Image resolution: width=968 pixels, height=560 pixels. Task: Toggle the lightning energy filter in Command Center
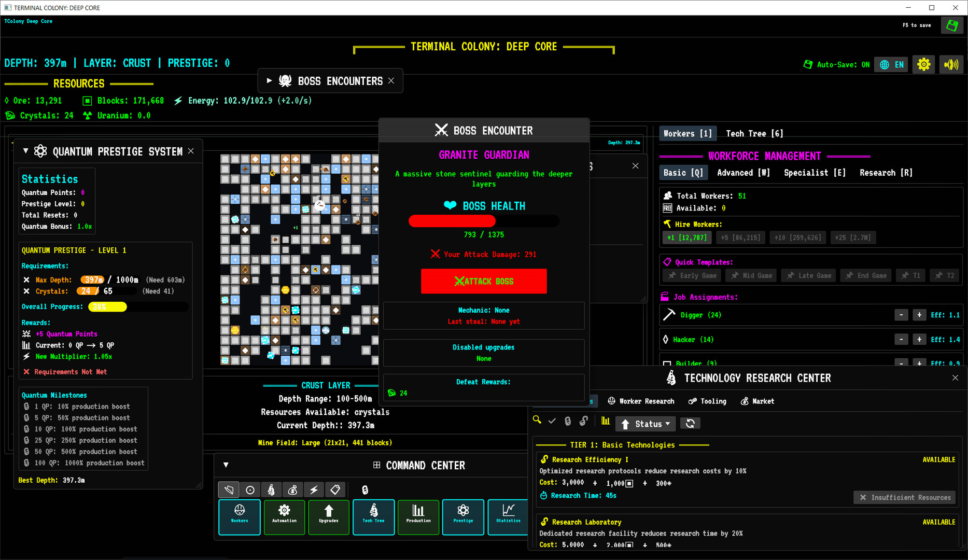pyautogui.click(x=314, y=489)
